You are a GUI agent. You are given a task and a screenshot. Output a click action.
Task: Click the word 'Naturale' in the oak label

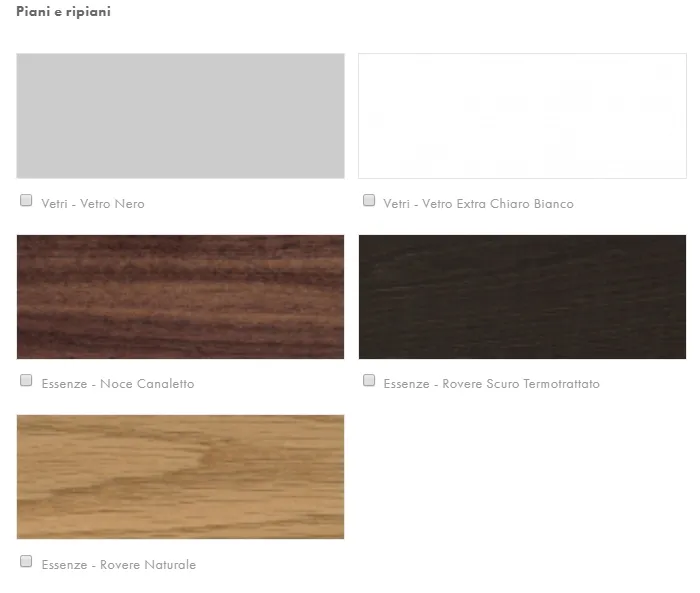pos(170,565)
